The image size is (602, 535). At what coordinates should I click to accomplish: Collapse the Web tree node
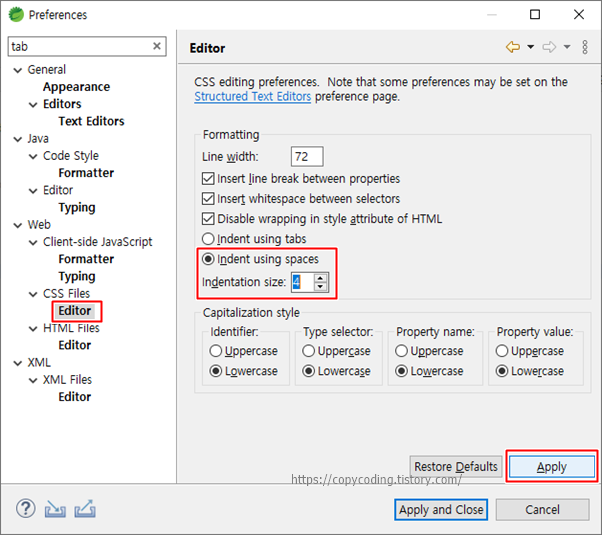(x=18, y=225)
